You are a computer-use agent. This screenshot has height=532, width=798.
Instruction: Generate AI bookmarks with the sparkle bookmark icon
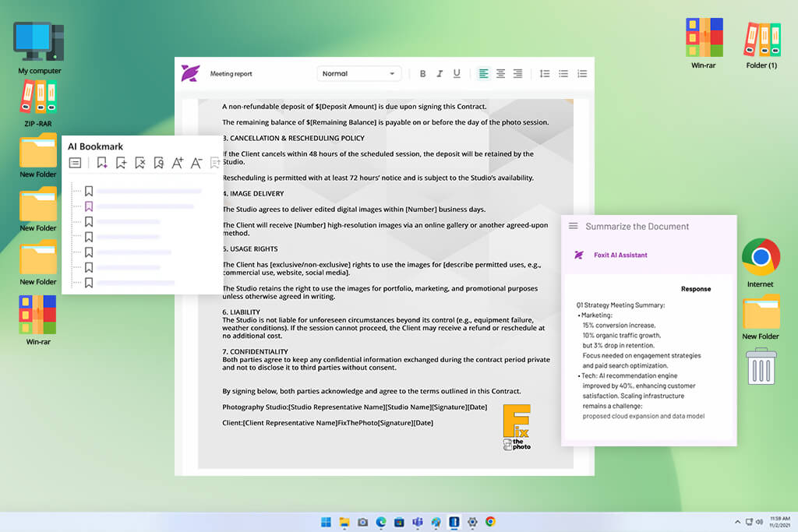(x=102, y=163)
